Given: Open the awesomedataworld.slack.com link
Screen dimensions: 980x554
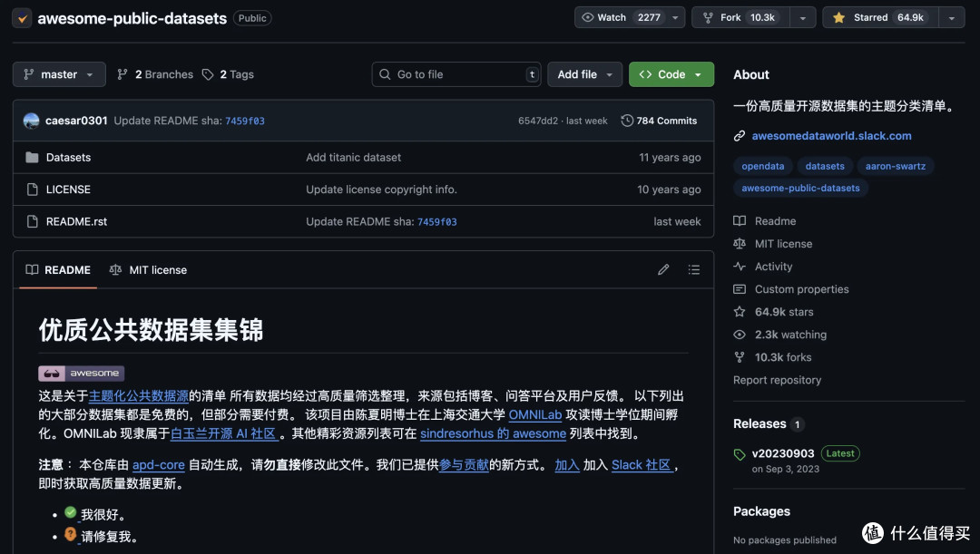Looking at the screenshot, I should [831, 135].
